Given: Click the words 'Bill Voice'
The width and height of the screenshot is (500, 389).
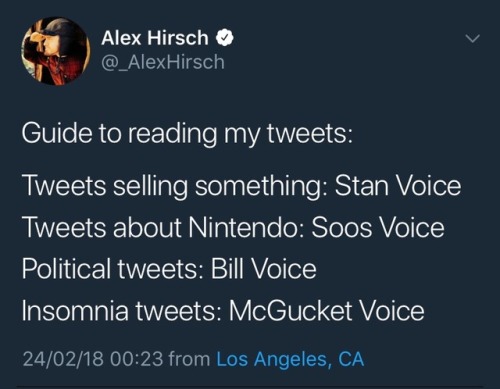Looking at the screenshot, I should [x=263, y=269].
